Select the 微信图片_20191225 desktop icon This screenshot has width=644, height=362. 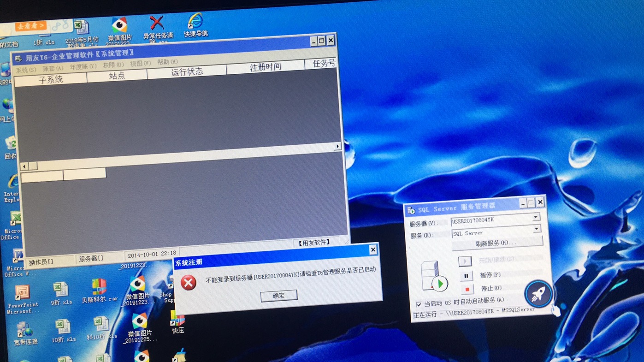click(x=140, y=328)
